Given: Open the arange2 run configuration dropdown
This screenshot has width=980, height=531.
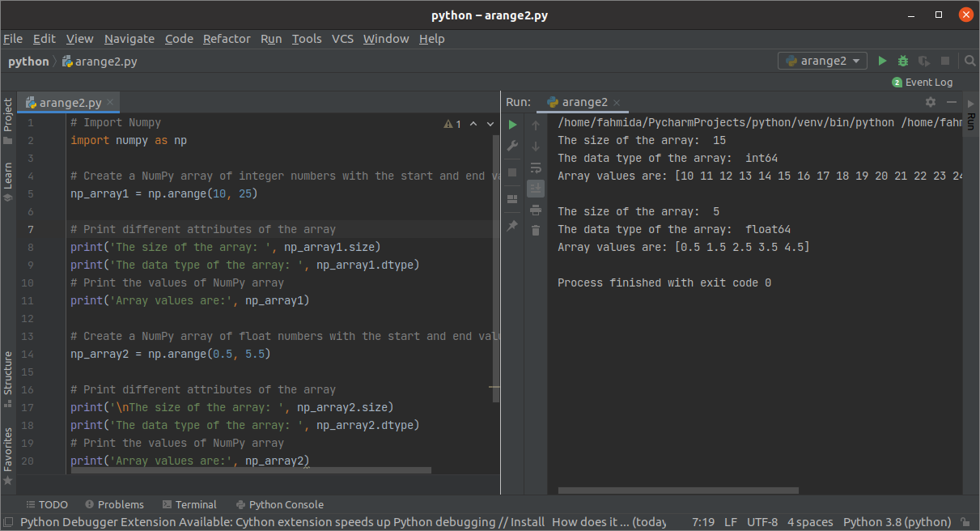Looking at the screenshot, I should point(822,61).
